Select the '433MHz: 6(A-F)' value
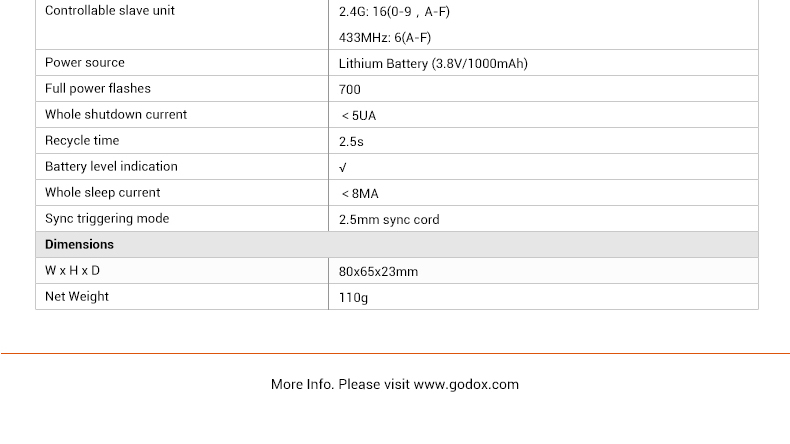This screenshot has height=444, width=790. pos(385,38)
